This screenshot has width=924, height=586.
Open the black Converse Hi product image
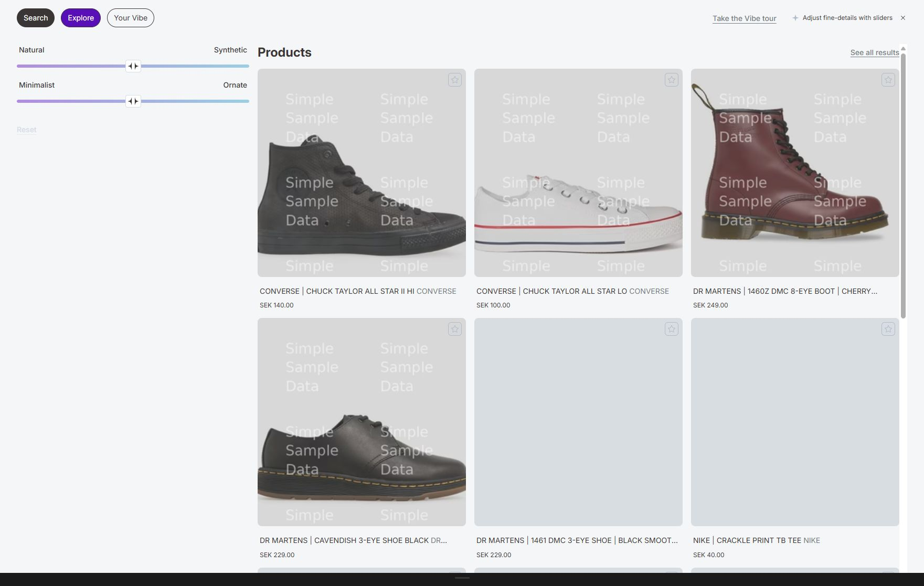tap(362, 173)
